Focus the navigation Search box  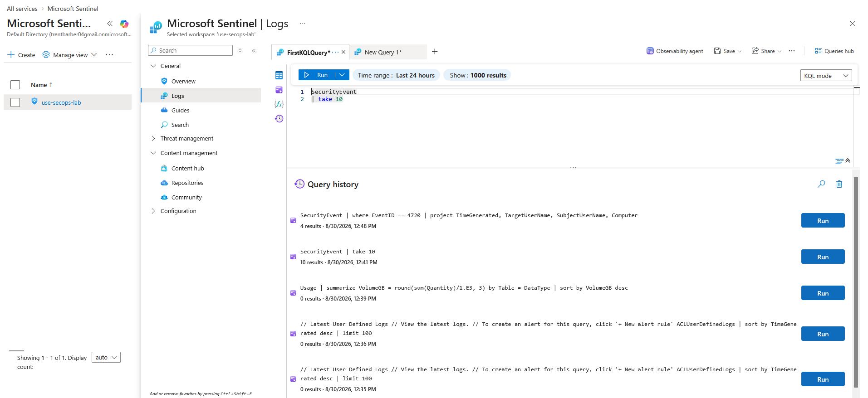[x=190, y=50]
